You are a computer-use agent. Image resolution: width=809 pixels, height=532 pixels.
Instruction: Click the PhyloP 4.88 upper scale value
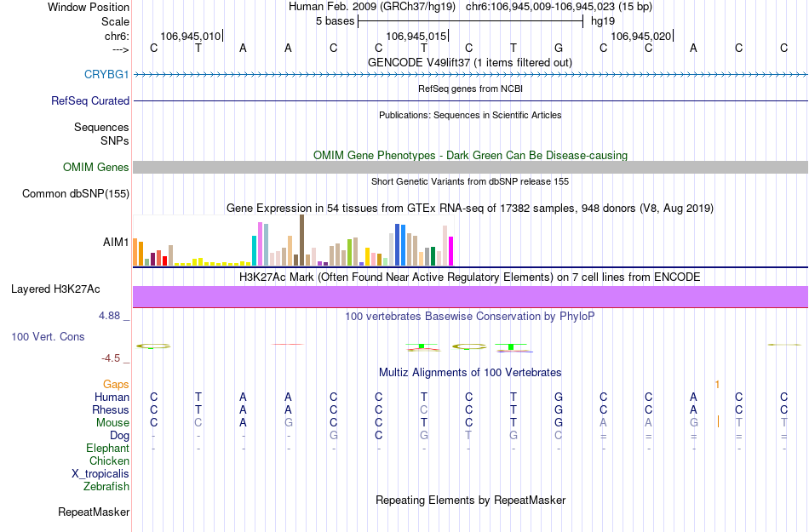coord(109,316)
